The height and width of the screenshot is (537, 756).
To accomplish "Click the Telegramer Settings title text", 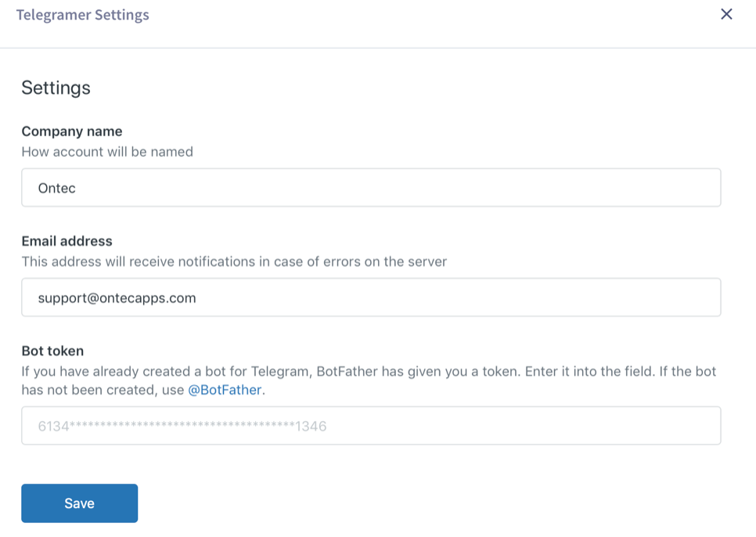I will coord(82,15).
